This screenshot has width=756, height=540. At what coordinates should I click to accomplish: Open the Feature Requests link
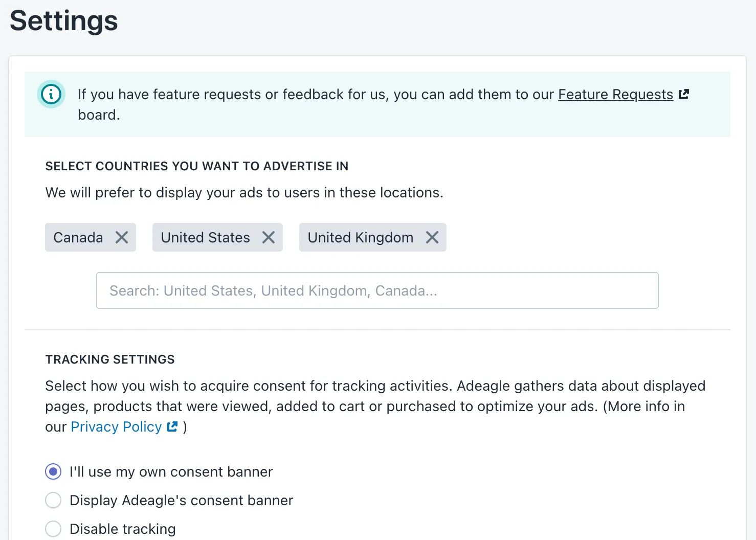point(615,95)
